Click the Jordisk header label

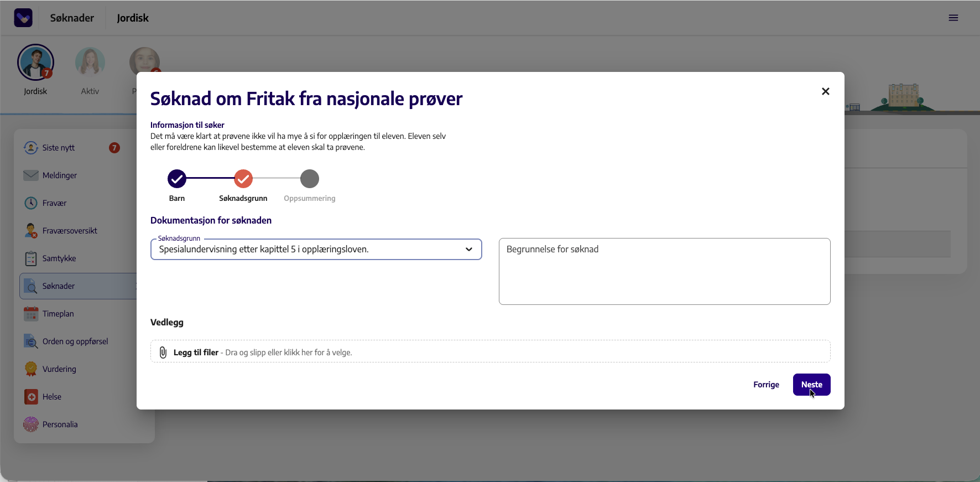(133, 18)
